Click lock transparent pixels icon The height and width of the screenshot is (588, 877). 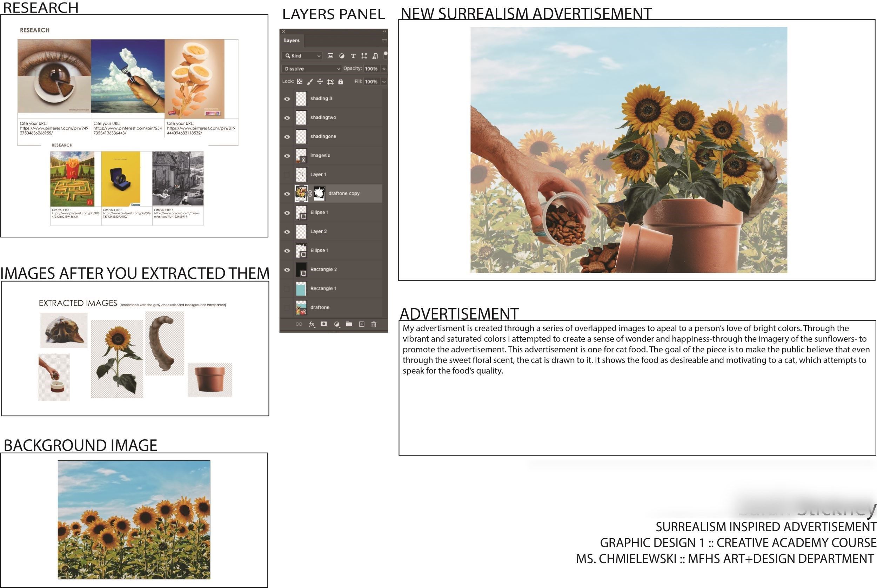tap(300, 81)
